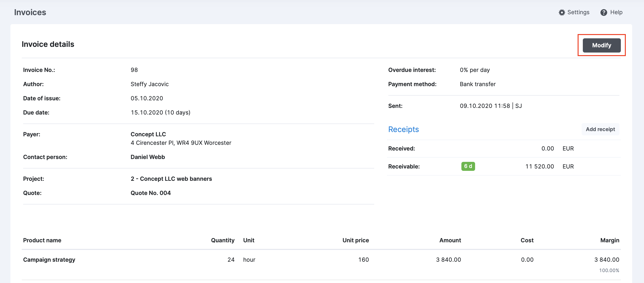Viewport: 644px width, 283px height.
Task: Click the Help question mark icon
Action: tap(604, 12)
